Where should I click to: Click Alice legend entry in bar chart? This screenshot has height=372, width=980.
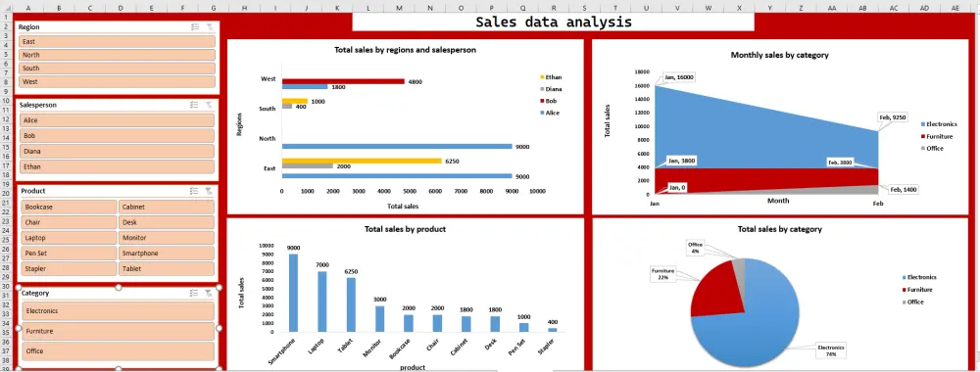click(550, 113)
